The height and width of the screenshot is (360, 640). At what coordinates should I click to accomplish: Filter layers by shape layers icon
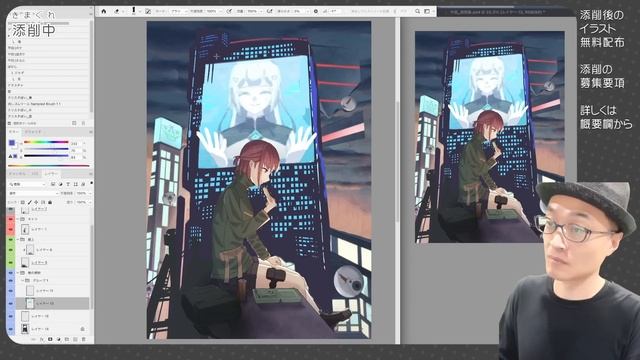(76, 184)
